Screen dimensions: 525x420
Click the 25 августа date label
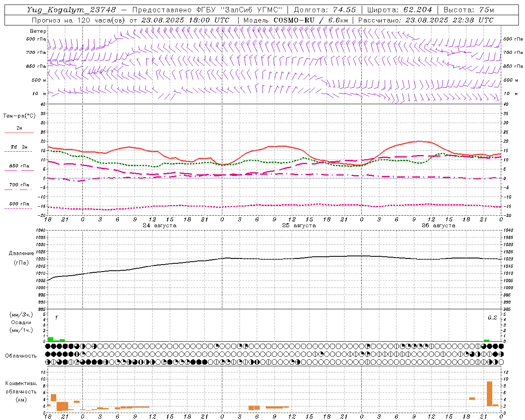[299, 226]
